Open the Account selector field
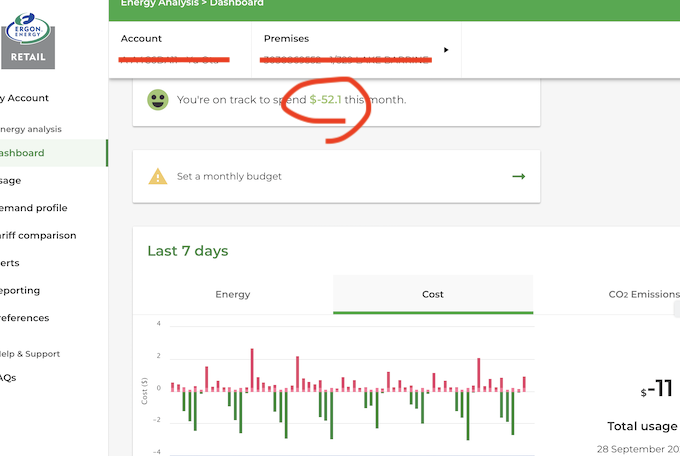680x456 pixels. (180, 49)
